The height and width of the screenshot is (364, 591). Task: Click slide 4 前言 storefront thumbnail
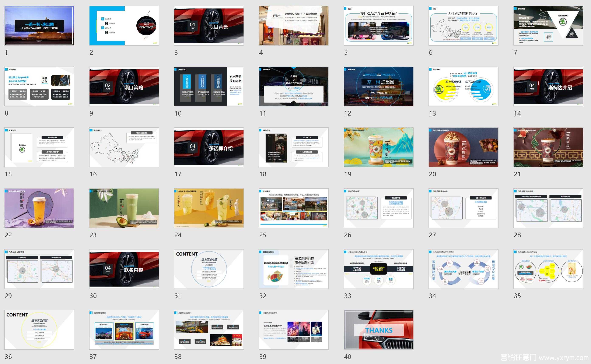click(294, 25)
